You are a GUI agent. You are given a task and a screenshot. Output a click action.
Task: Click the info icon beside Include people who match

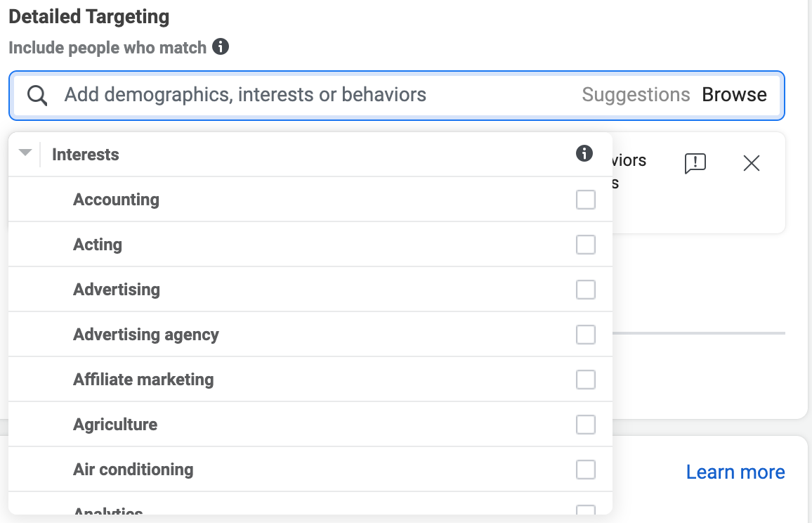[221, 46]
